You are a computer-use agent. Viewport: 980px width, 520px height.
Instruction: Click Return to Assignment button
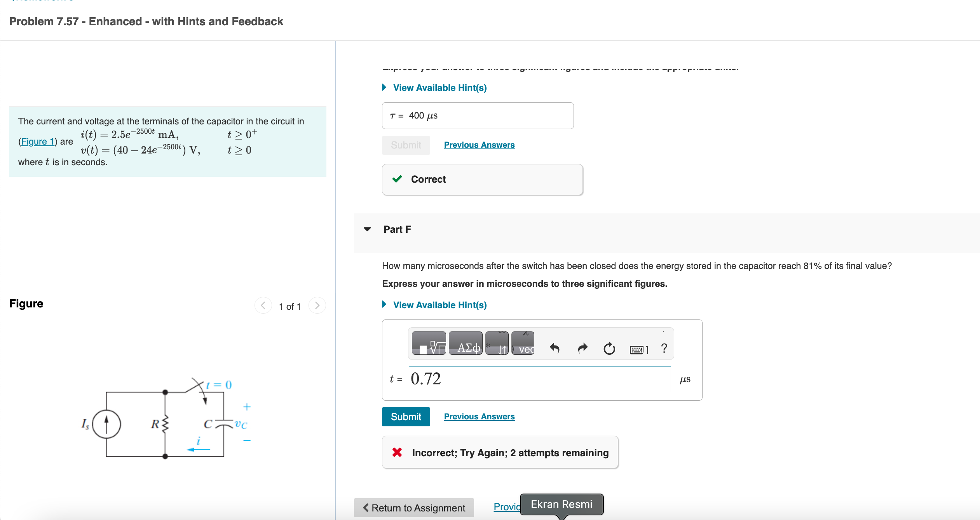(414, 508)
